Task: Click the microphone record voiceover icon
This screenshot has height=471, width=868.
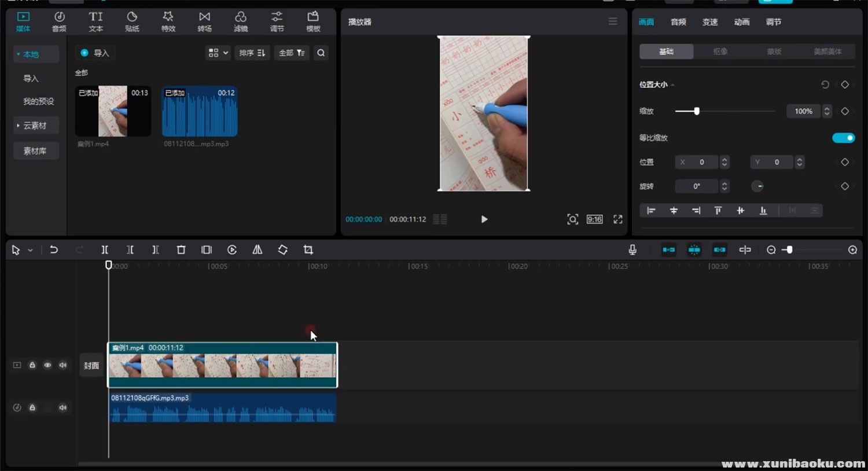Action: click(x=632, y=249)
